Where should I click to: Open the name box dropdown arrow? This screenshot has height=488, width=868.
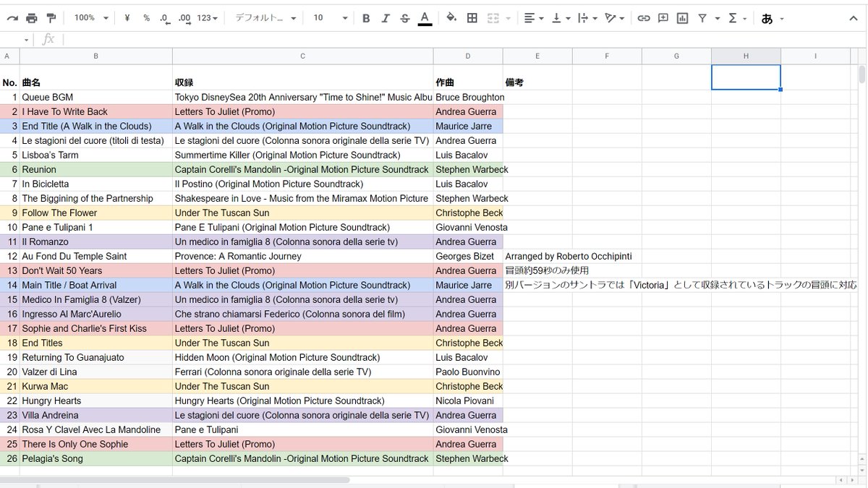(27, 40)
